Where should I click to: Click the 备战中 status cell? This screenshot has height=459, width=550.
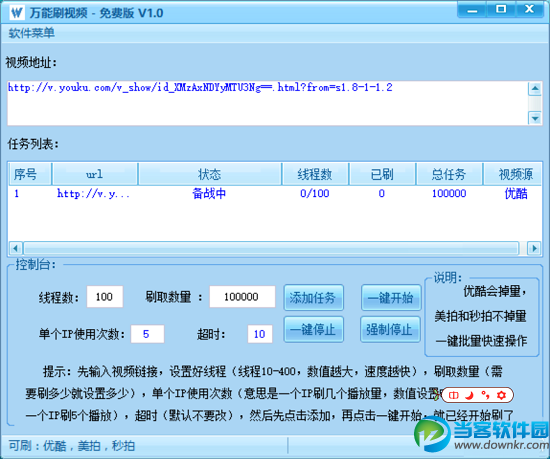pyautogui.click(x=209, y=194)
